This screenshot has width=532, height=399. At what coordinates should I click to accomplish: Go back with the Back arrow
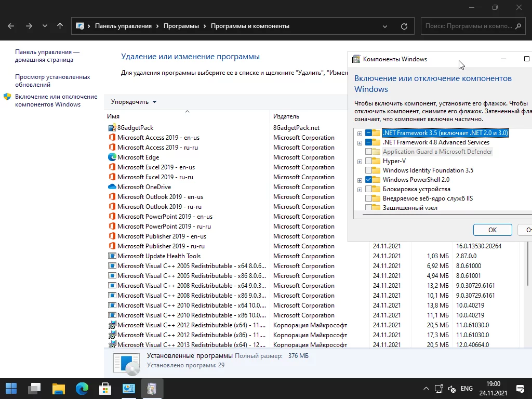pyautogui.click(x=11, y=26)
